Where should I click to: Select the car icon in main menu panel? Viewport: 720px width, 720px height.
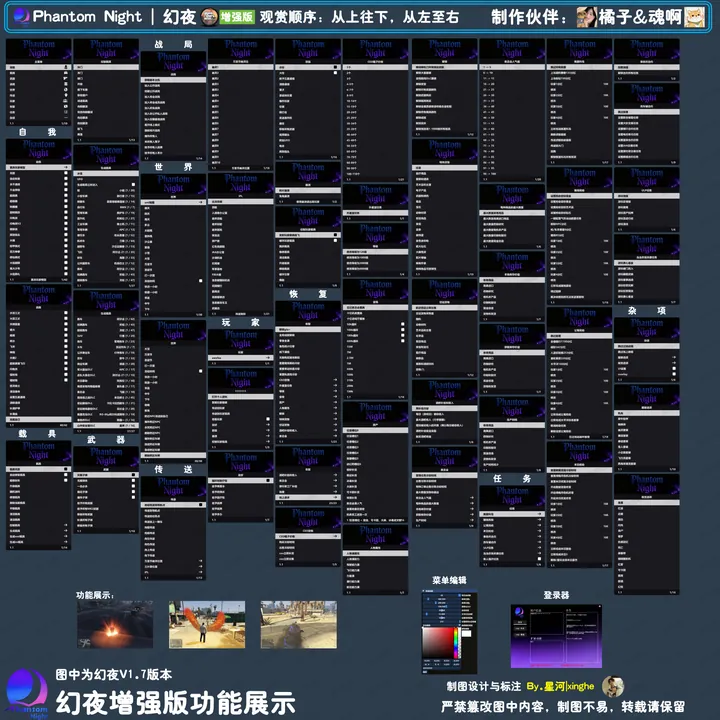click(x=66, y=73)
